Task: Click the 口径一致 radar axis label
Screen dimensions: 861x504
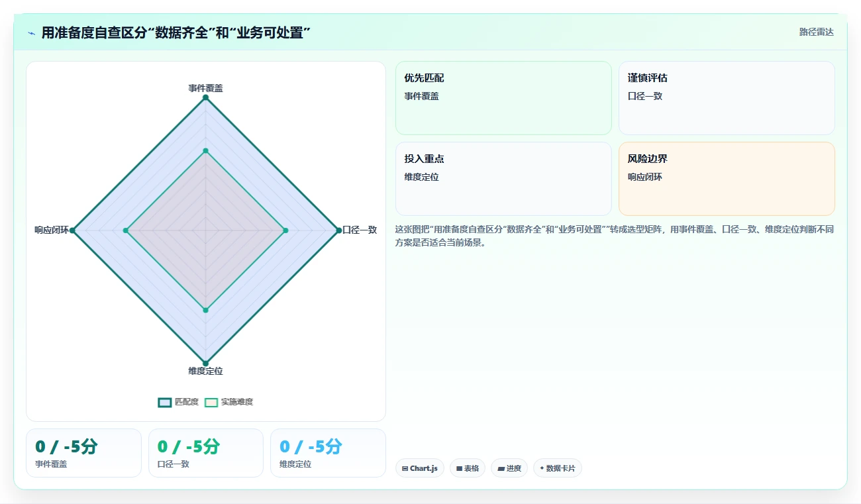Action: pyautogui.click(x=360, y=230)
